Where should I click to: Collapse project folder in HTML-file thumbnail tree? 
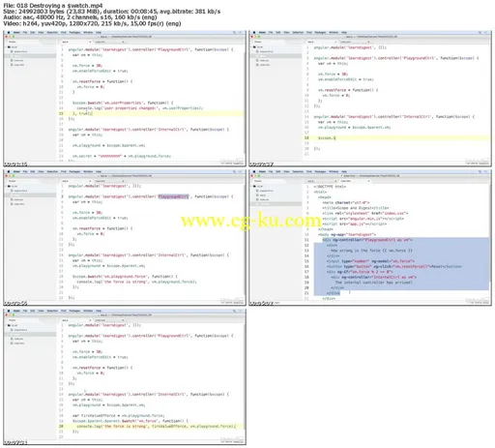click(259, 186)
